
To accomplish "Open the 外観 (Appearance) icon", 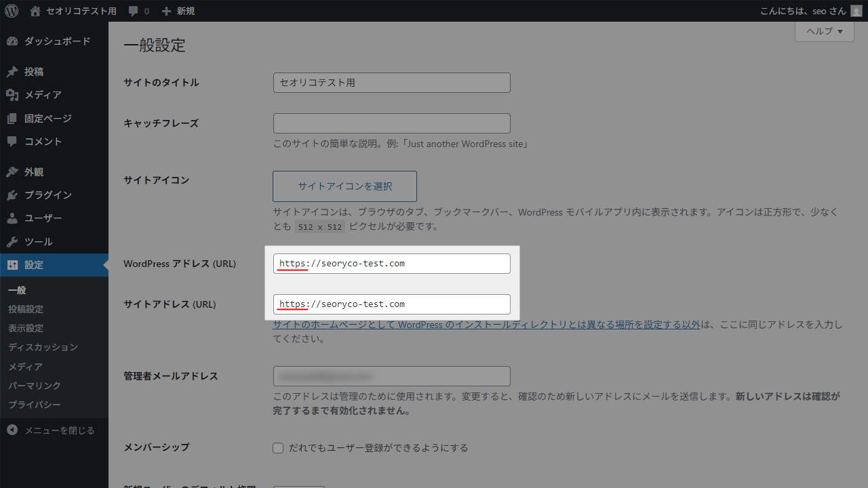I will (12, 171).
